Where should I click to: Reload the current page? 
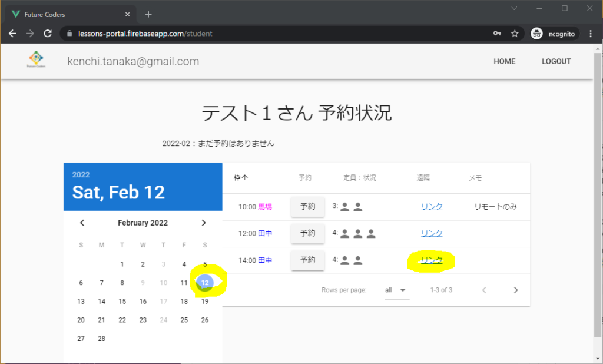click(x=48, y=34)
